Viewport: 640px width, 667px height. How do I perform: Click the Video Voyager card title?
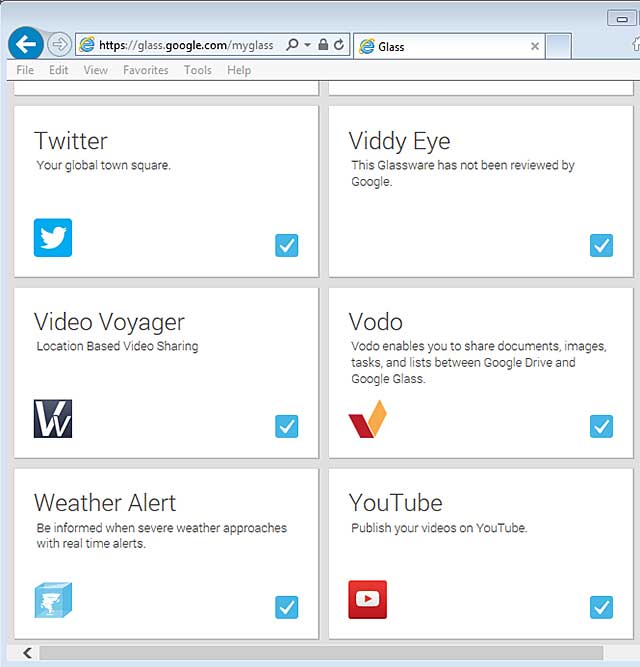[109, 322]
